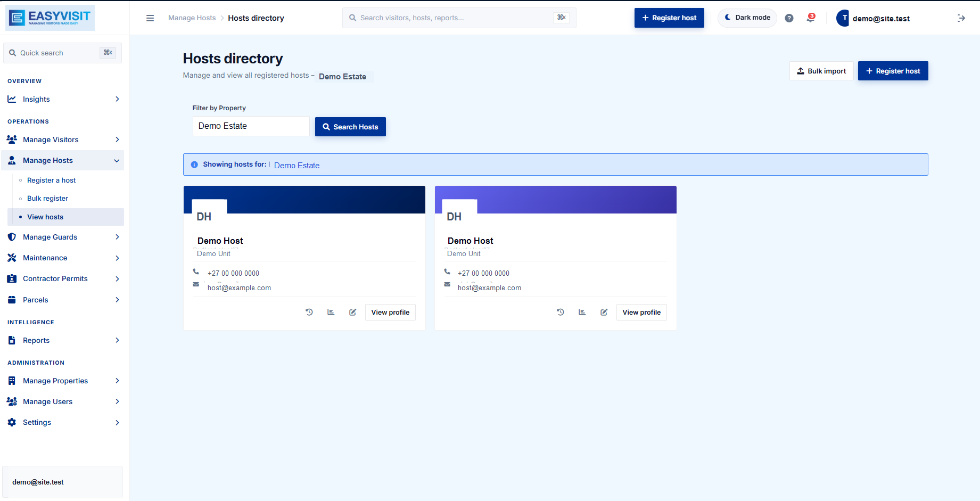Click host@example.com on first host card
The image size is (980, 501).
[x=239, y=288]
